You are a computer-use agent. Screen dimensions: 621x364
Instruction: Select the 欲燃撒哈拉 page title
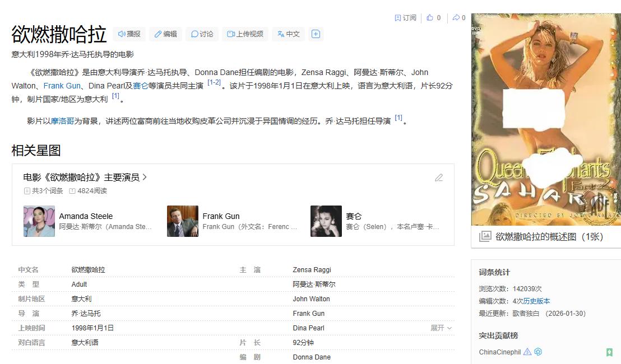pos(59,34)
